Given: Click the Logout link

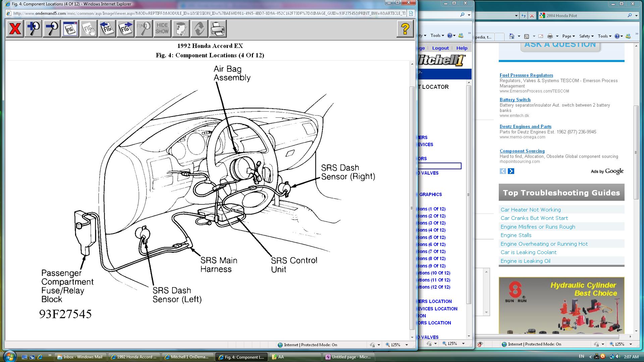Looking at the screenshot, I should pyautogui.click(x=440, y=48).
